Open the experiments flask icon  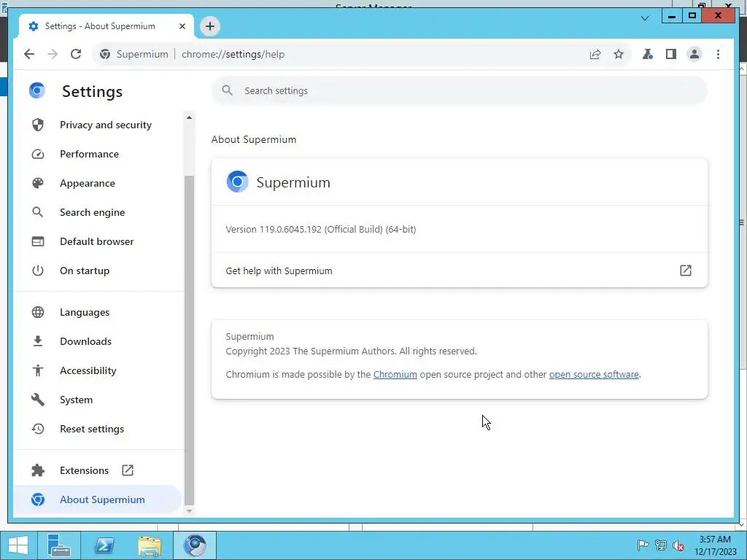648,54
